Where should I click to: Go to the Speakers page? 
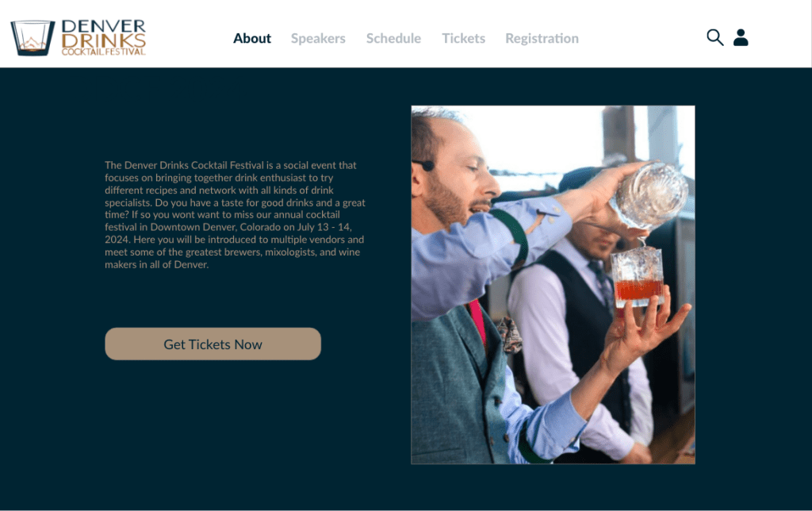point(318,38)
